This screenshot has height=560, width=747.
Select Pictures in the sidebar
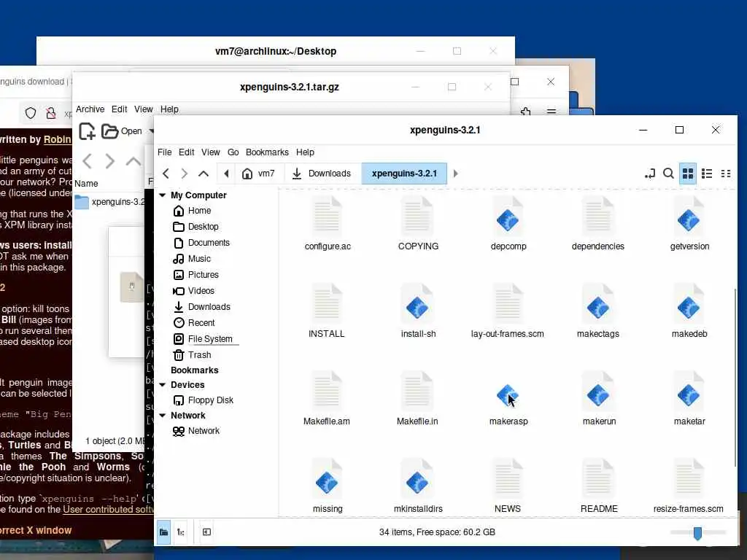point(203,275)
